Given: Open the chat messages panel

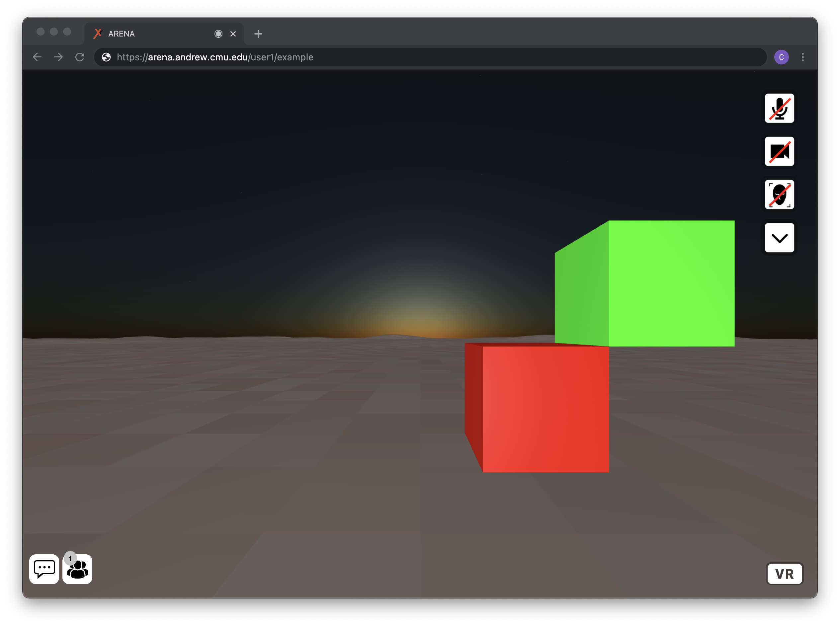Looking at the screenshot, I should 44,569.
